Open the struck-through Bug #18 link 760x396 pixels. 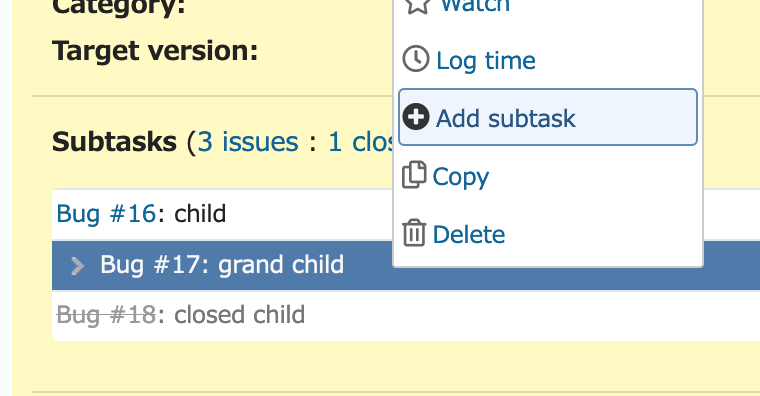[x=106, y=315]
